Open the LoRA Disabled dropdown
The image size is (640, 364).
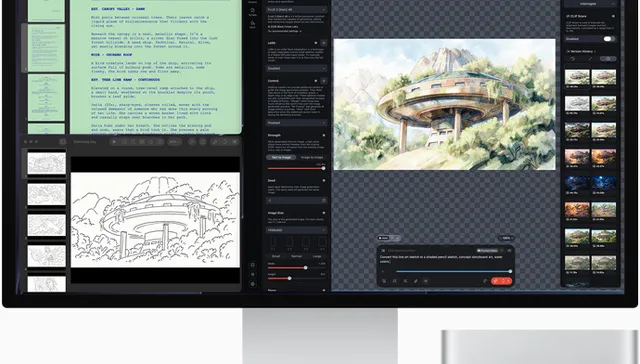[x=296, y=68]
